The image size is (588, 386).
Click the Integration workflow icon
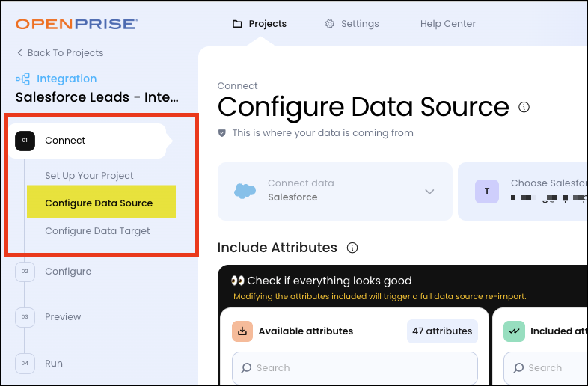click(23, 79)
